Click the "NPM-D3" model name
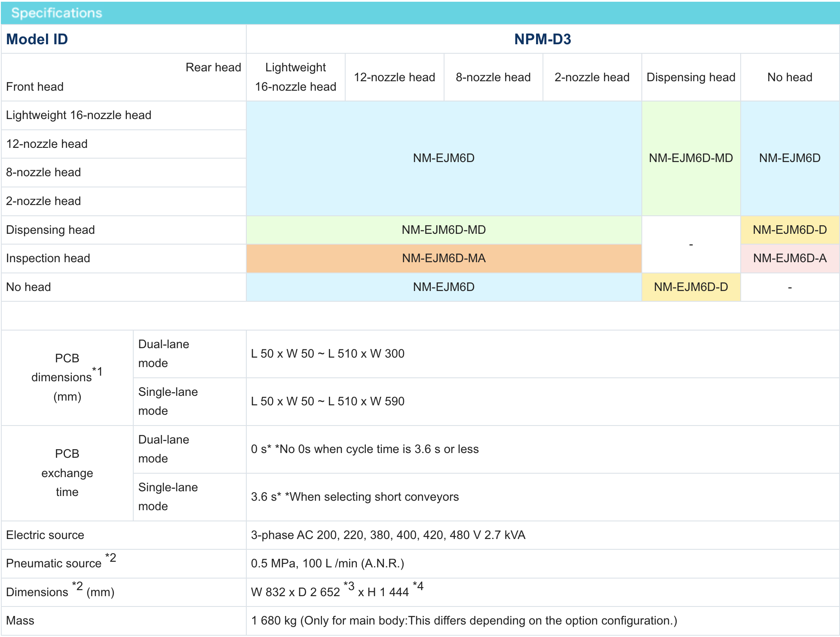This screenshot has height=637, width=840. click(x=543, y=39)
